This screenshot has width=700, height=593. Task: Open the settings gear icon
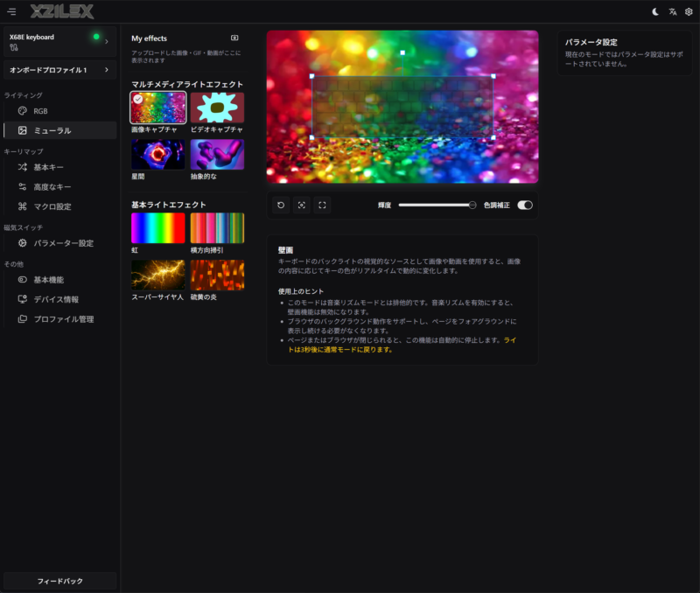(689, 12)
